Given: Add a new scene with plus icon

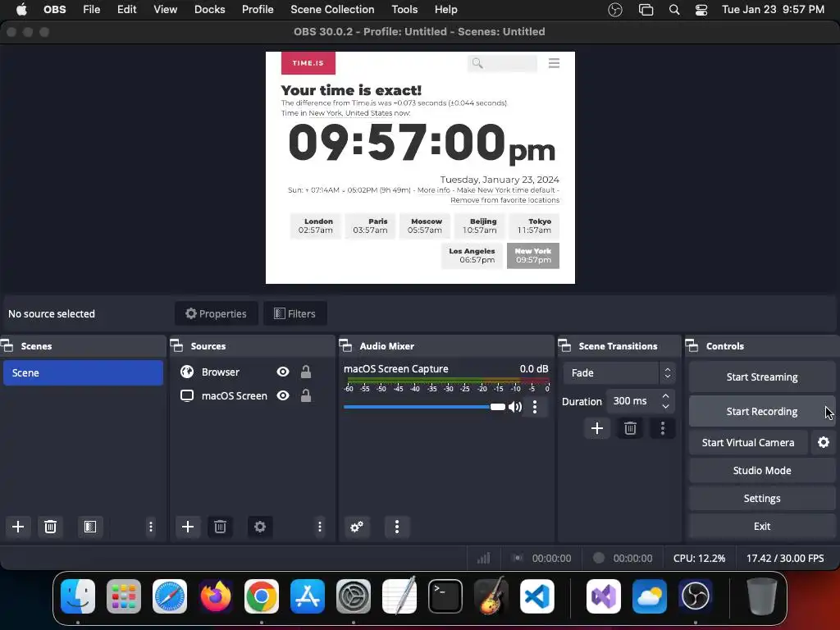Looking at the screenshot, I should pos(18,527).
